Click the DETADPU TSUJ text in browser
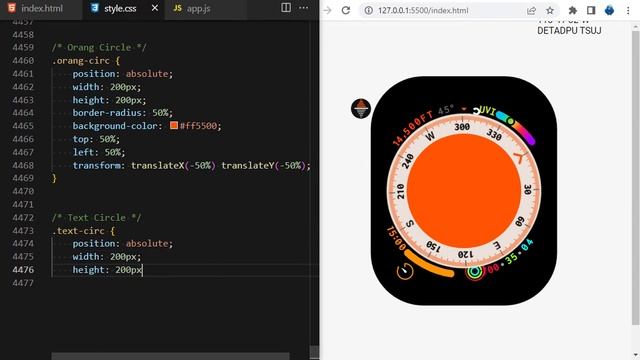Screen dimensions: 640x360 569,31
